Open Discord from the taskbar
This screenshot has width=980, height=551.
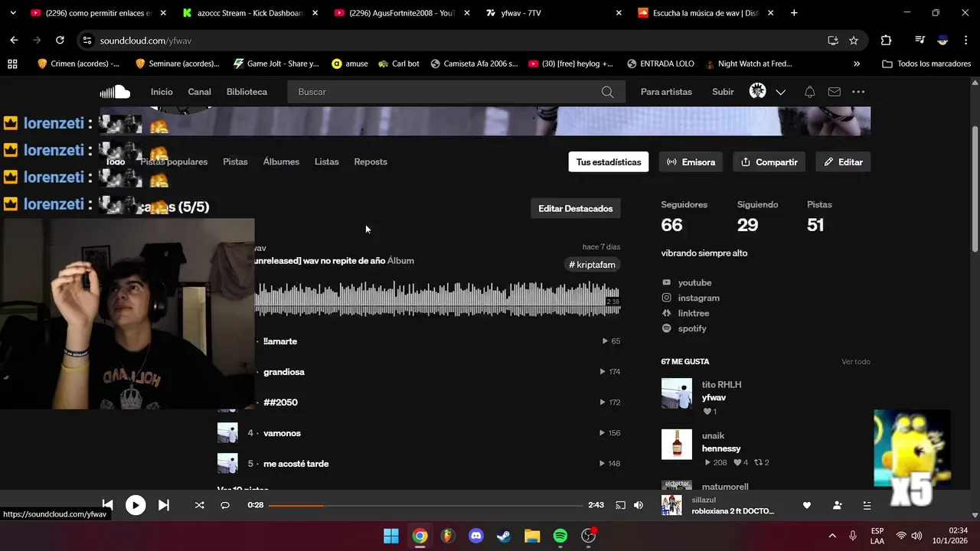tap(475, 536)
